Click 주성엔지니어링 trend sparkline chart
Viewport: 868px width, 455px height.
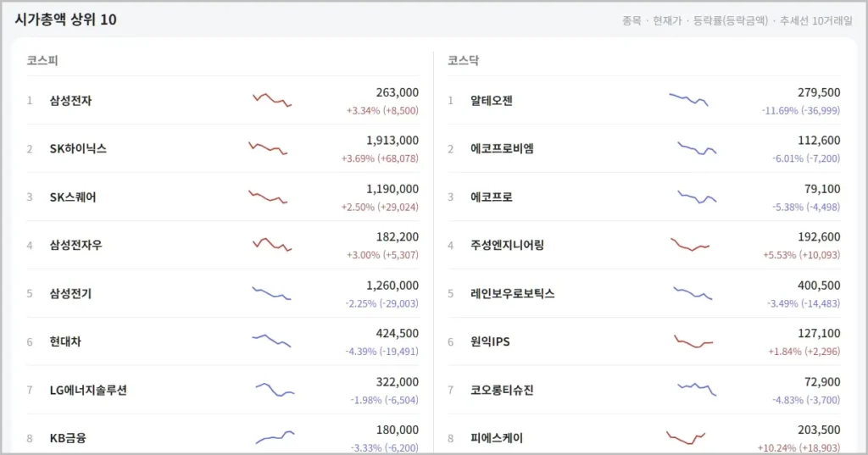coord(690,245)
